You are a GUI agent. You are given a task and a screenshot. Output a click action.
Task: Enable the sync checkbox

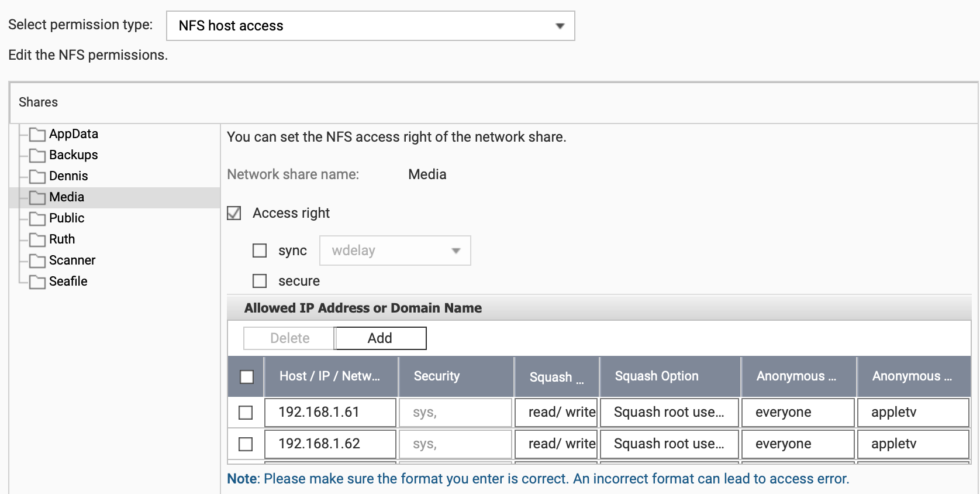pyautogui.click(x=260, y=251)
